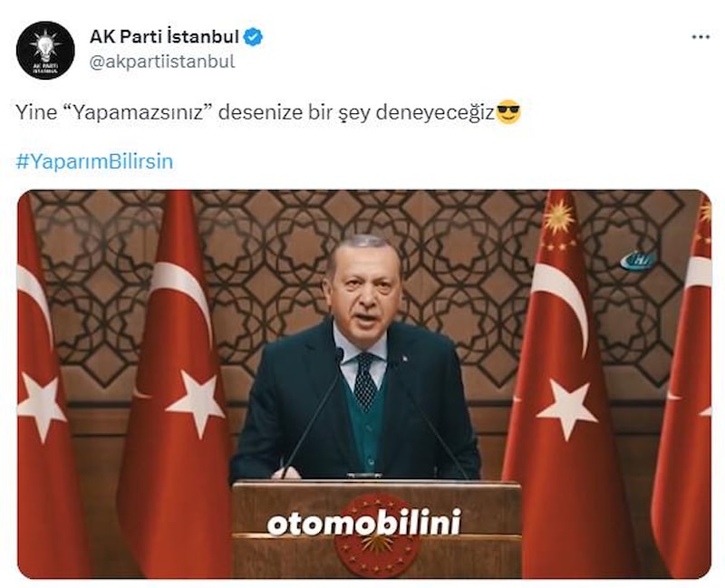725x588 pixels.
Task: Click the white star on second flag
Action: click(196, 401)
